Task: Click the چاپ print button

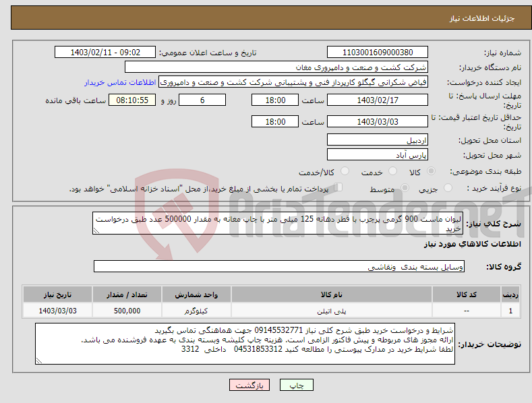Action: [297, 385]
